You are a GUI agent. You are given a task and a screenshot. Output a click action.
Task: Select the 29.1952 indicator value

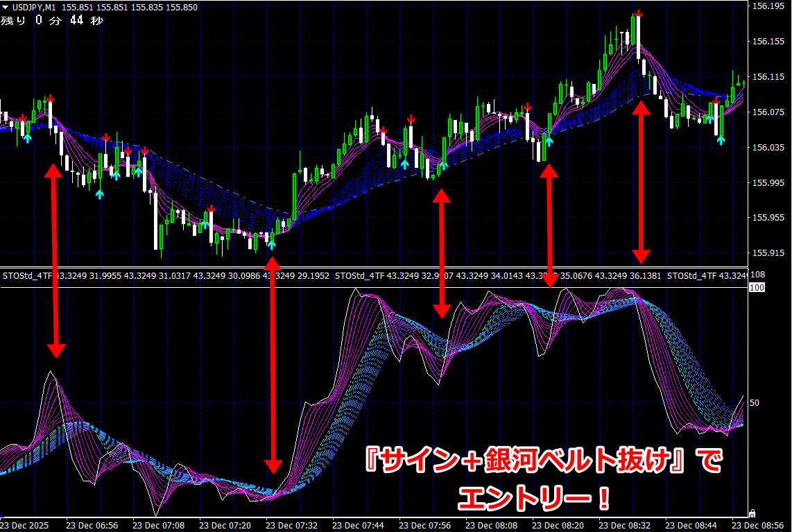point(313,276)
